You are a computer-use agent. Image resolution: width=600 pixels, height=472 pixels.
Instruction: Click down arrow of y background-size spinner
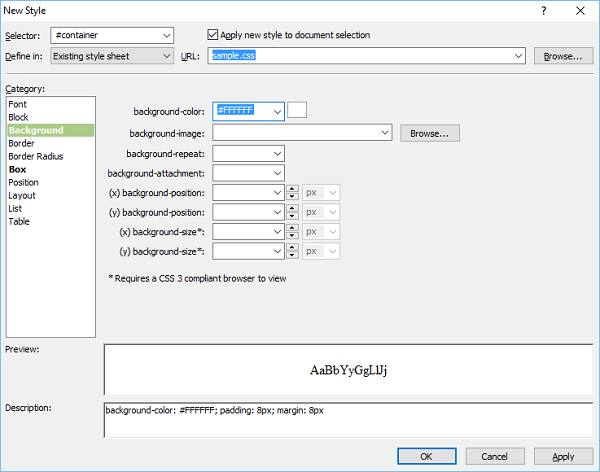[292, 254]
